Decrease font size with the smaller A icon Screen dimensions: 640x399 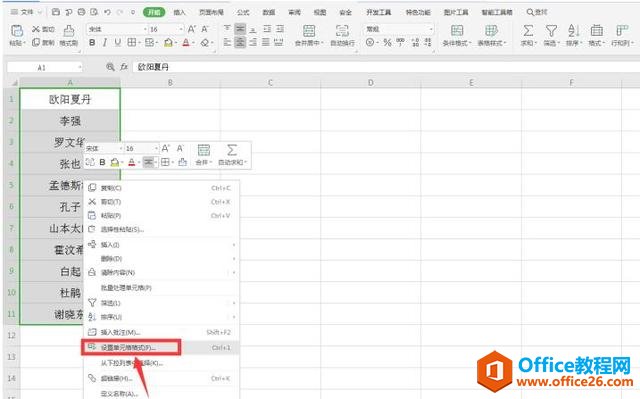tap(205, 29)
